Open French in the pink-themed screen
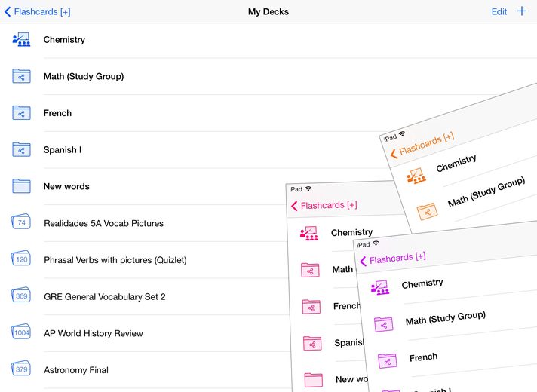The height and width of the screenshot is (392, 537). coord(347,306)
